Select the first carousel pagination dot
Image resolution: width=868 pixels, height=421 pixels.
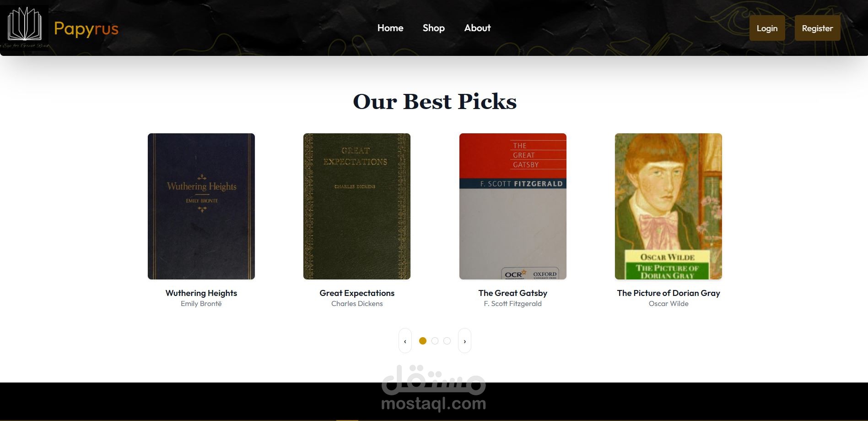click(423, 341)
